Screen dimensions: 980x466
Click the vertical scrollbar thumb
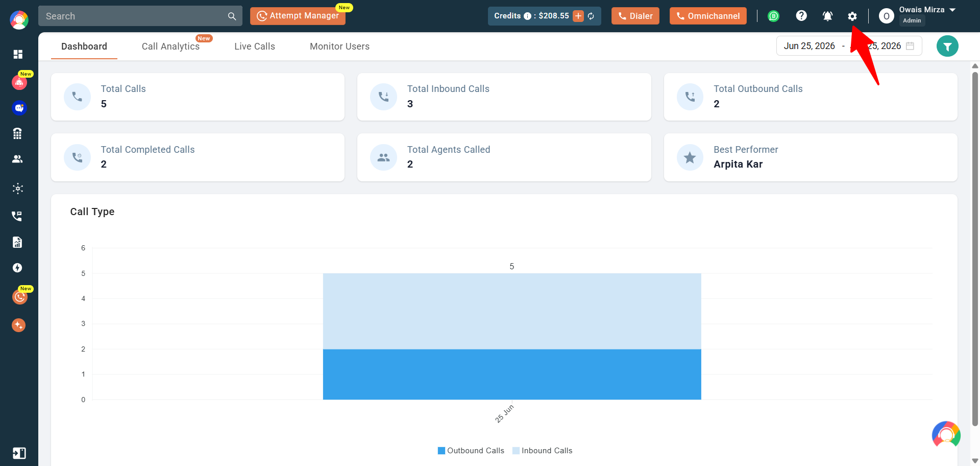(975, 249)
